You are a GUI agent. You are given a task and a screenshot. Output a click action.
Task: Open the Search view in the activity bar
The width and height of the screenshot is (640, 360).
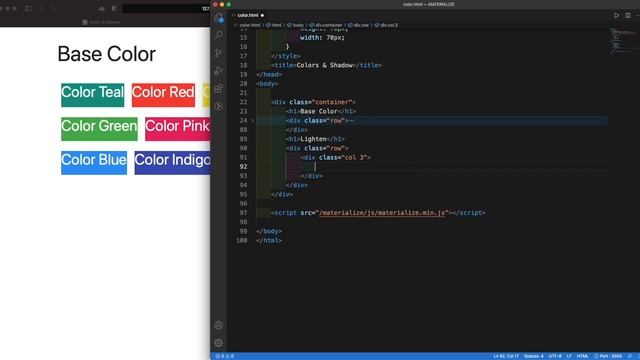219,35
